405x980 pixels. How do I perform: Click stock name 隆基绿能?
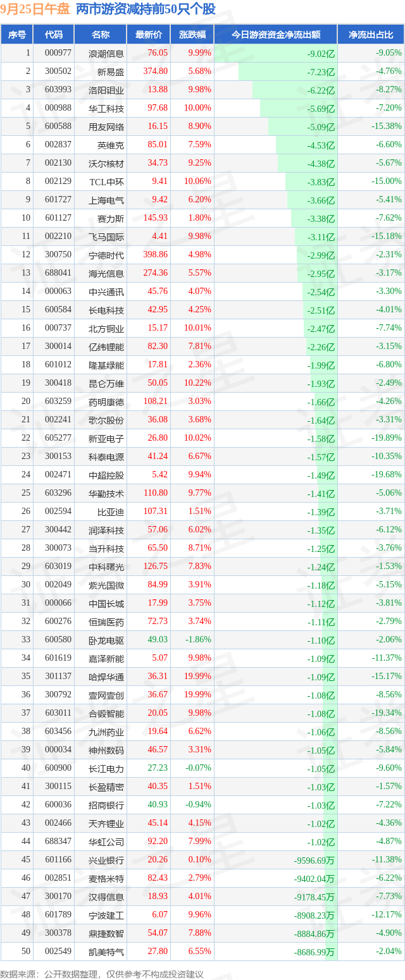coord(106,365)
